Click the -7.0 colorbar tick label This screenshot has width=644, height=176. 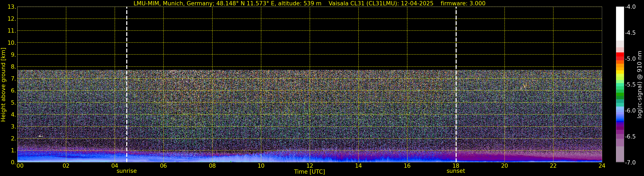(630, 163)
